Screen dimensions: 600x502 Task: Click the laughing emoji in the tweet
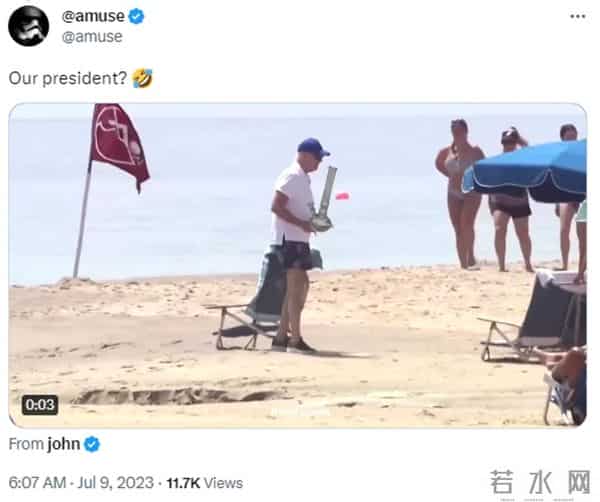click(142, 78)
